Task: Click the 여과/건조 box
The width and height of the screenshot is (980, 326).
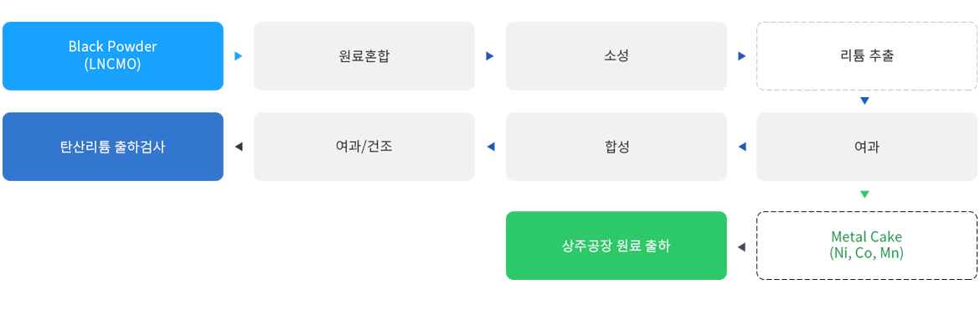Action: coord(364,147)
